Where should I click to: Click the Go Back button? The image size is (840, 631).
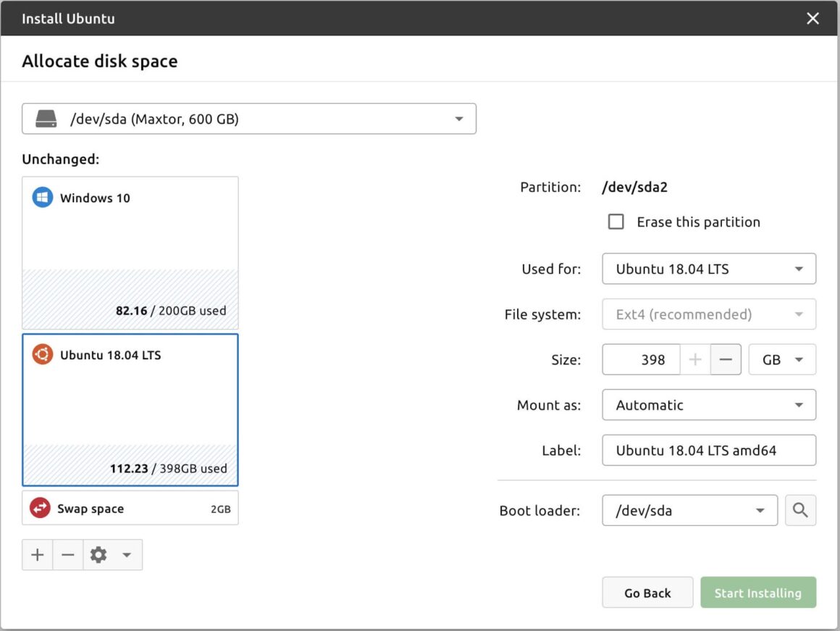pos(647,593)
